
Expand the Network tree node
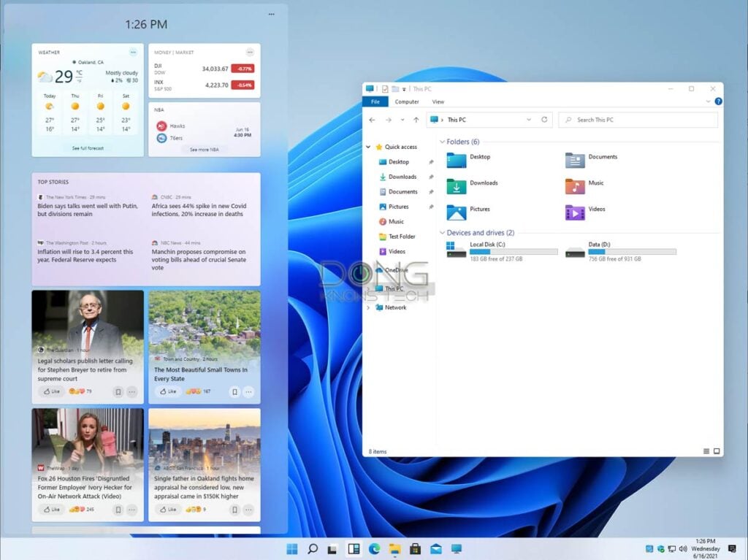click(368, 307)
